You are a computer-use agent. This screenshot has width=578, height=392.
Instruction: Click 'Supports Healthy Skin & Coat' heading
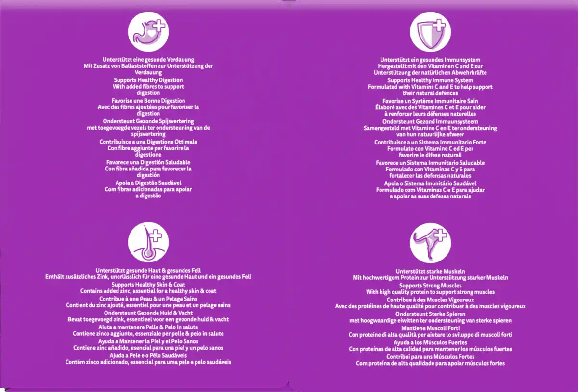(x=148, y=285)
